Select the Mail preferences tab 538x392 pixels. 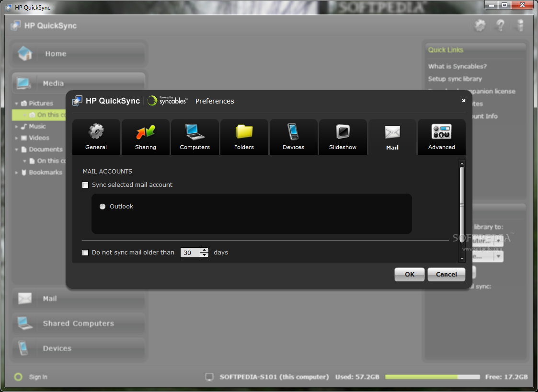(392, 137)
